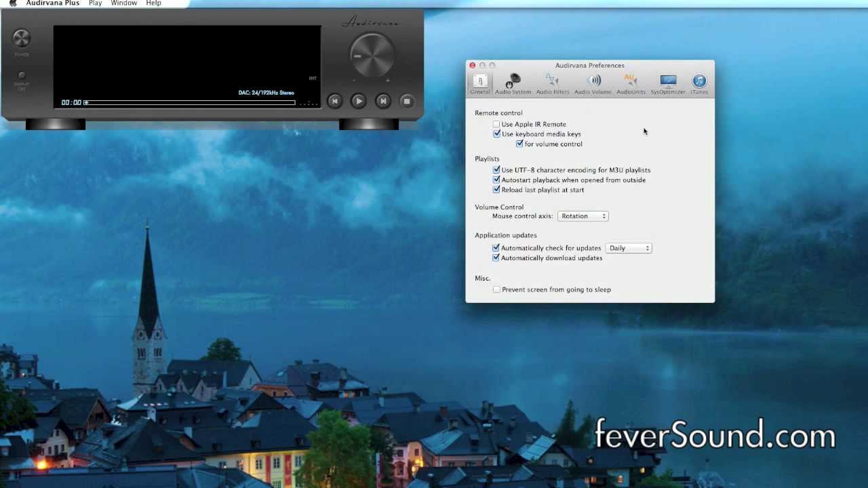Open the Play menu
The height and width of the screenshot is (488, 868).
click(95, 3)
